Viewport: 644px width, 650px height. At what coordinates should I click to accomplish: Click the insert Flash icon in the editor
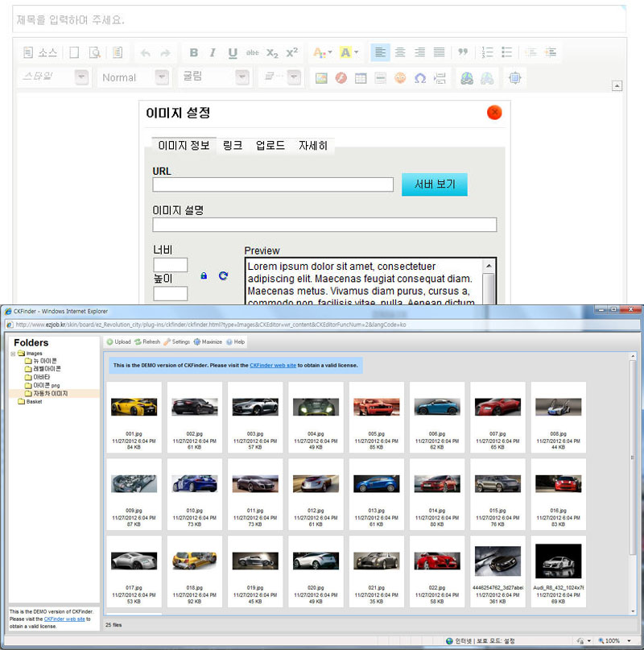coord(341,78)
